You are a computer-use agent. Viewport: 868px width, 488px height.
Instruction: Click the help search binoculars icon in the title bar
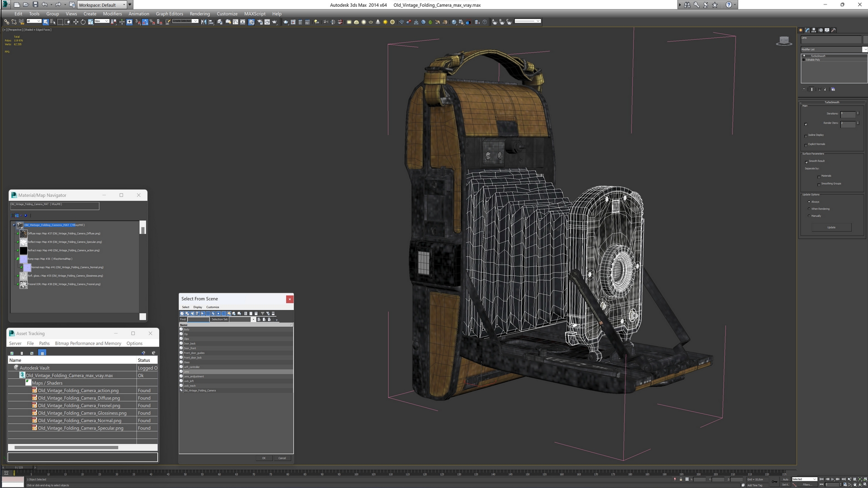(x=687, y=5)
